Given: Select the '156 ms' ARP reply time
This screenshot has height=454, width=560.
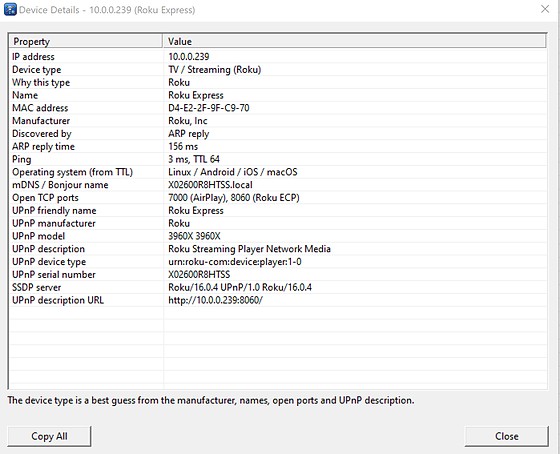Looking at the screenshot, I should (x=183, y=146).
